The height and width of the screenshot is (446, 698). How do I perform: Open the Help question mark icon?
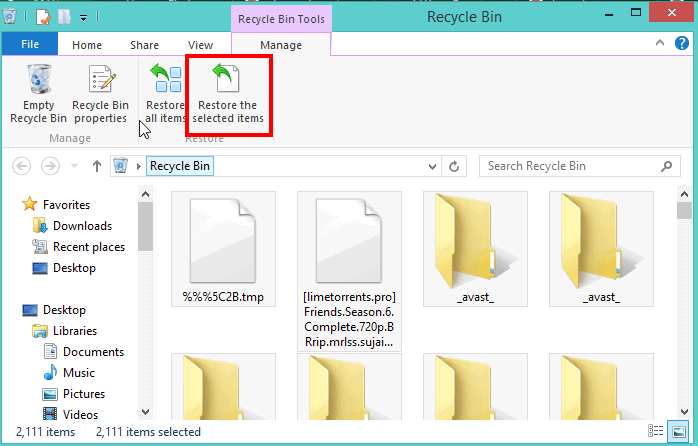[x=682, y=43]
